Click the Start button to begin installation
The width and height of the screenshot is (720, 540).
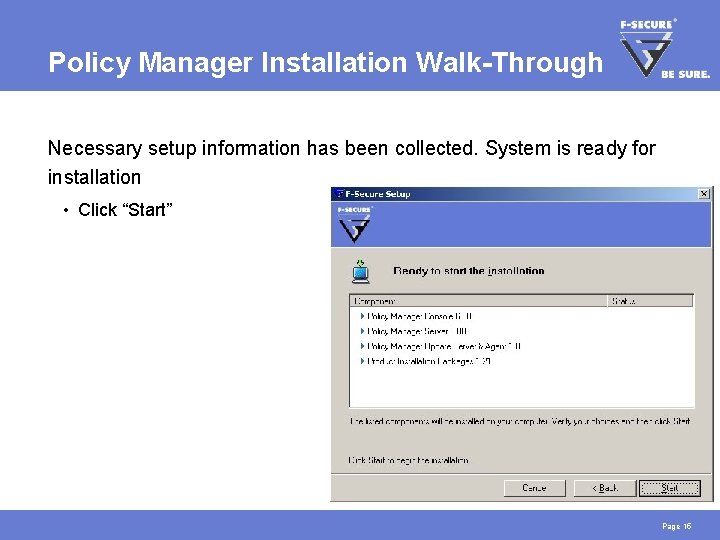point(669,488)
